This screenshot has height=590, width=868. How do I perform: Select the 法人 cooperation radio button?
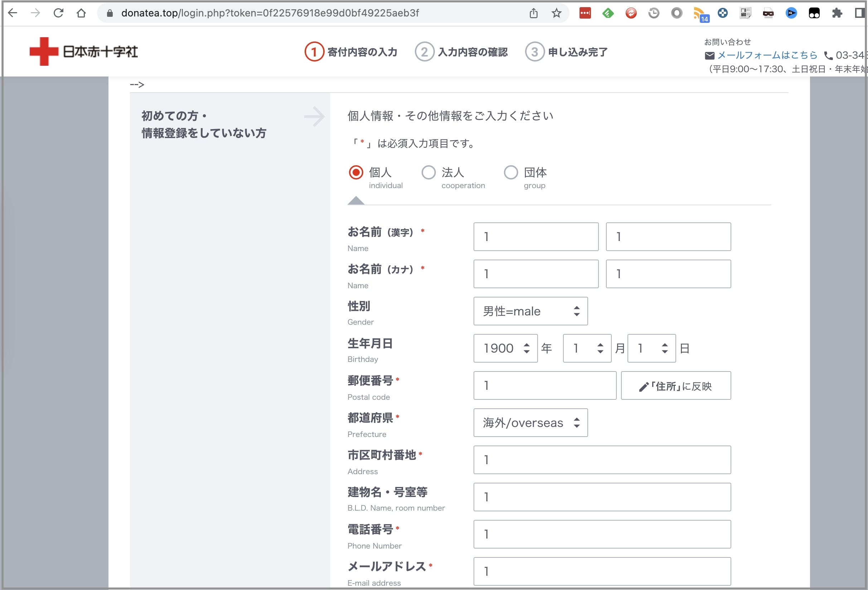[428, 172]
